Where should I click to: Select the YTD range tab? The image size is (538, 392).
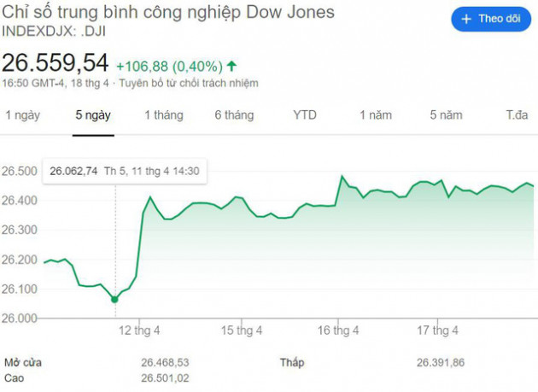tap(305, 115)
